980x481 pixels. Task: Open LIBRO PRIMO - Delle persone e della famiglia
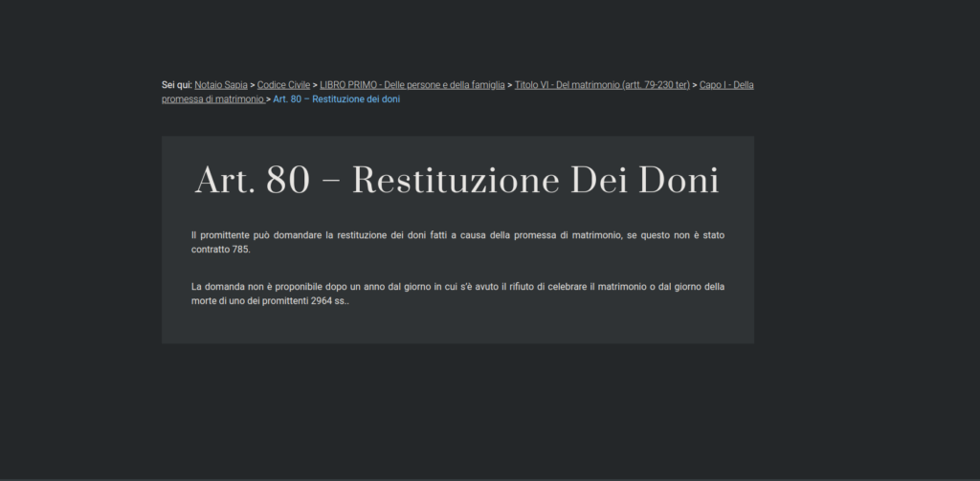coord(412,85)
